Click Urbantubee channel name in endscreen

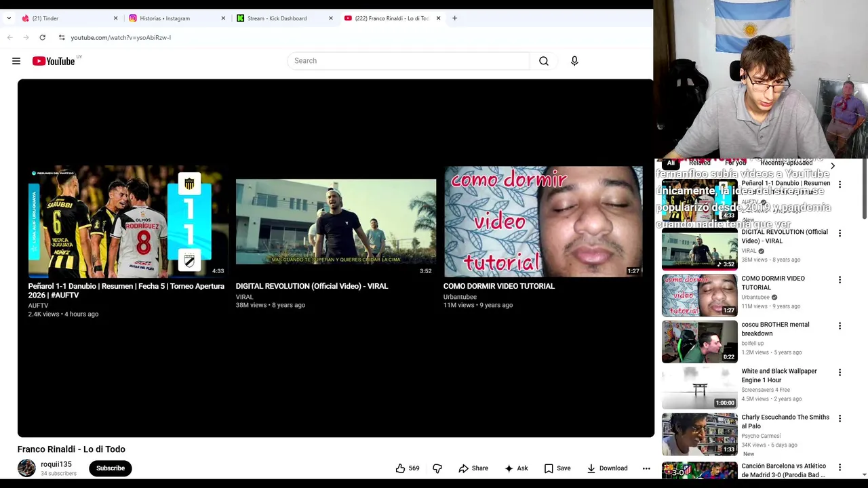[x=460, y=297]
